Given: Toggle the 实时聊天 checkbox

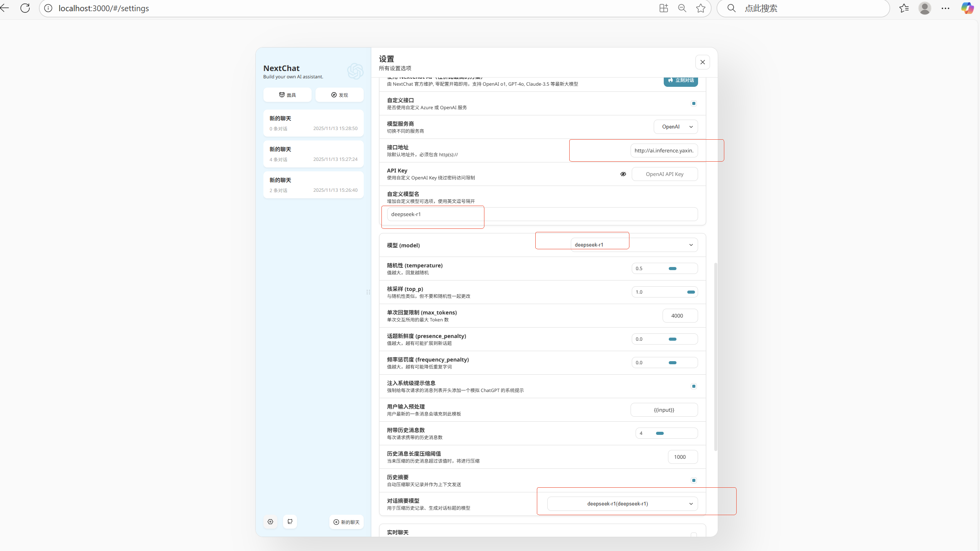Looking at the screenshot, I should 694,535.
